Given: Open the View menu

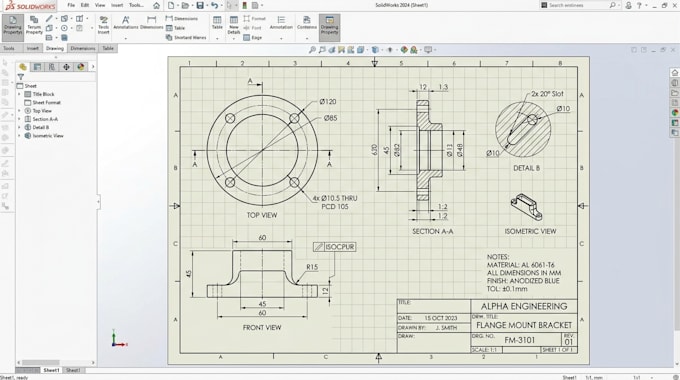Looking at the screenshot, I should 100,5.
